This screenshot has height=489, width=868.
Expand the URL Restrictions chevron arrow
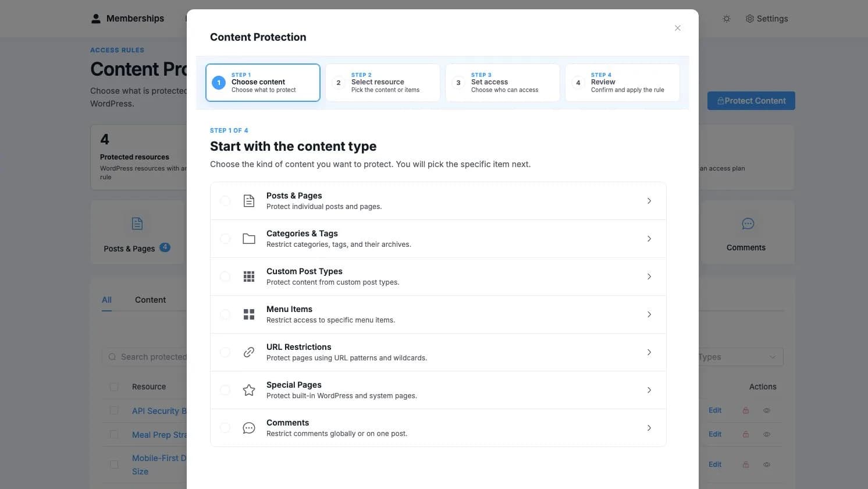pyautogui.click(x=649, y=352)
